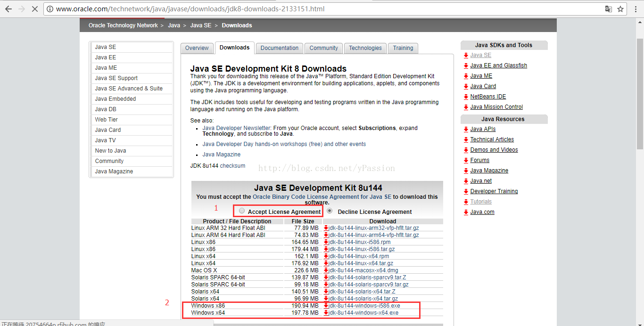
Task: Open the Documentation tab
Action: pos(280,48)
